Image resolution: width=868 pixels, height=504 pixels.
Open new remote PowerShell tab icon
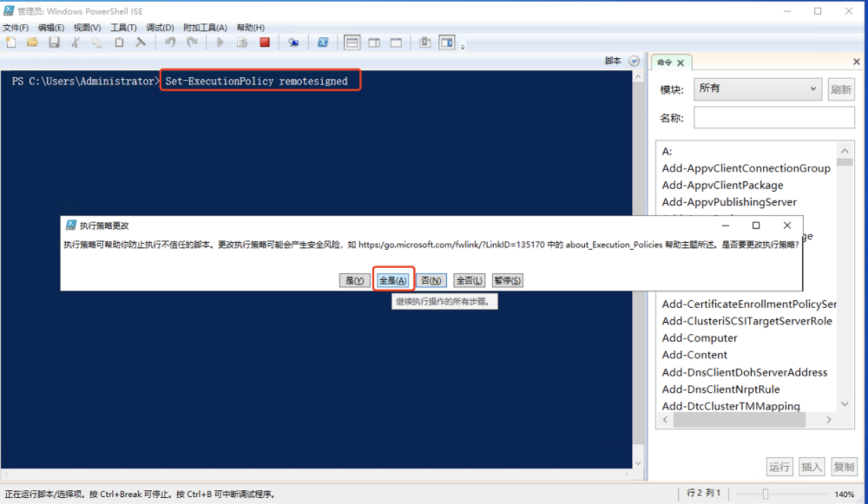coord(294,43)
